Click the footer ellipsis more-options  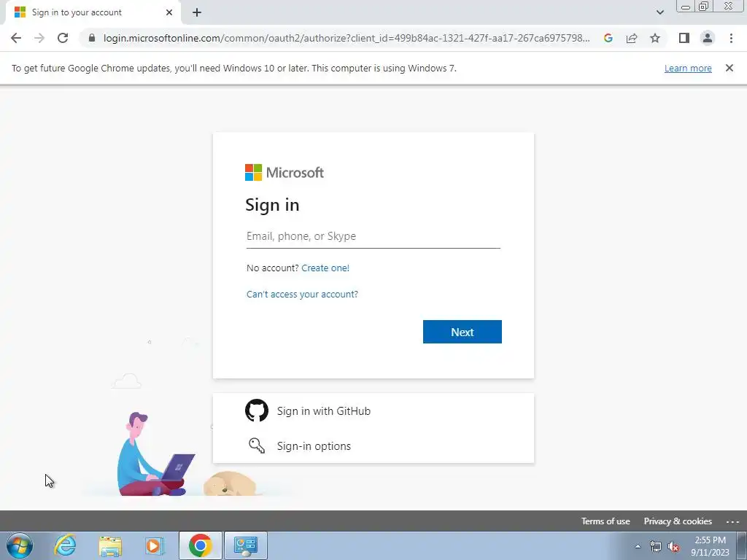tap(732, 522)
